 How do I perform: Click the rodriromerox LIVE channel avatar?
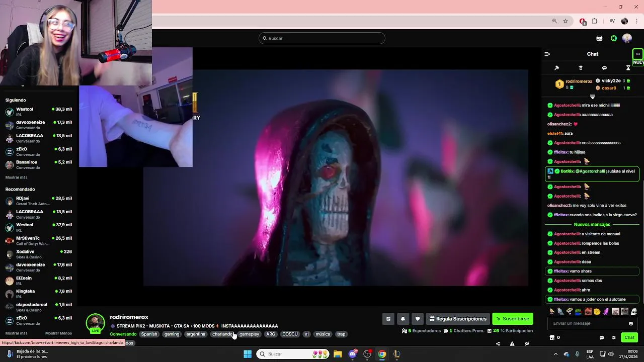95,323
